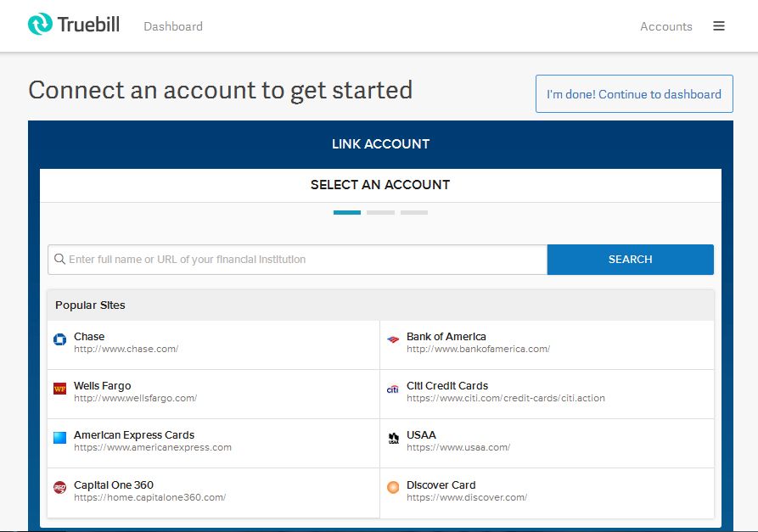
Task: Open the Dashboard nav item
Action: click(173, 26)
